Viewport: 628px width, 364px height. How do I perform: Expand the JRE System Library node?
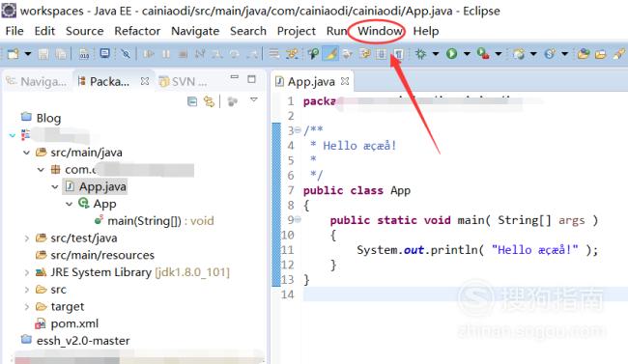[x=26, y=272]
